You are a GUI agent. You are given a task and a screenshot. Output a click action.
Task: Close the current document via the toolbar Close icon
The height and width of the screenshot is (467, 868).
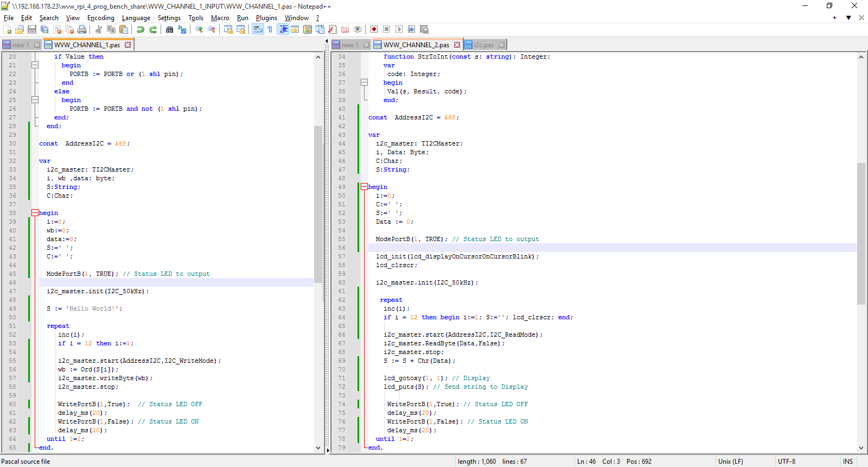pyautogui.click(x=58, y=29)
